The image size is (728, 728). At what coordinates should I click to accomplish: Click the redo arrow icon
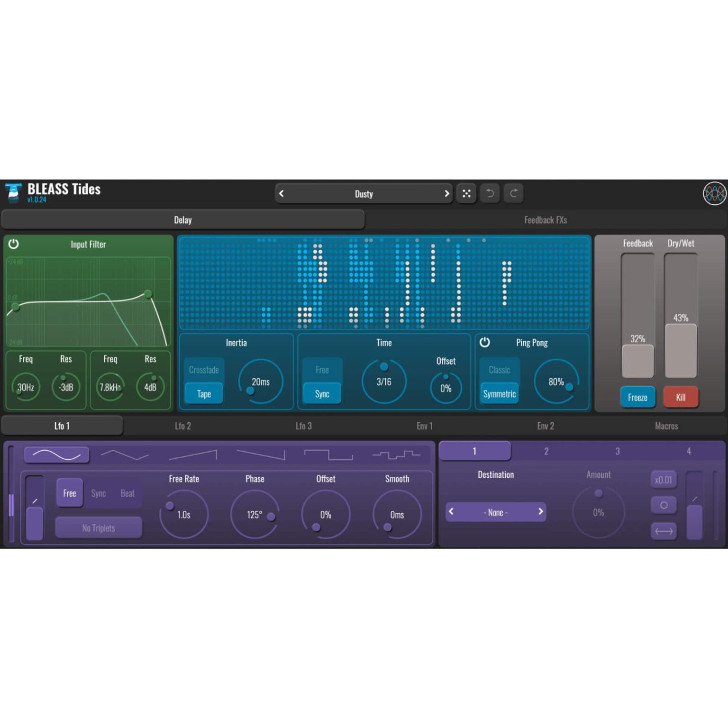pyautogui.click(x=514, y=193)
